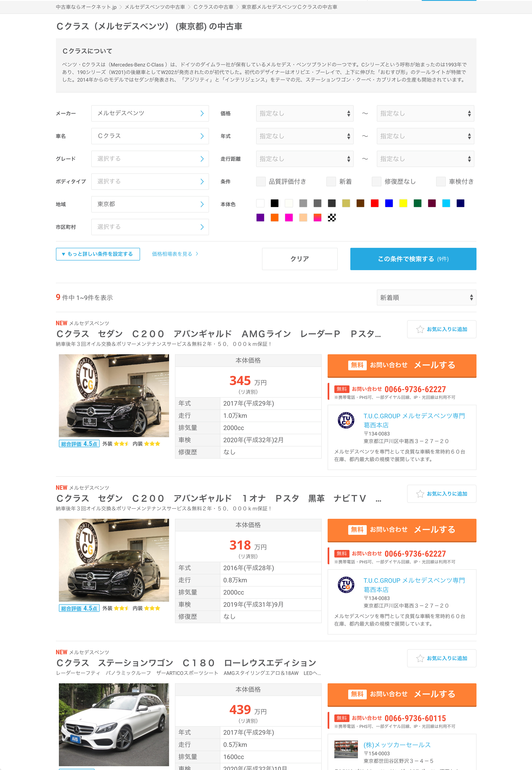Click 総合評価 4.5点 badge on the 345万円 listing

pos(79,443)
